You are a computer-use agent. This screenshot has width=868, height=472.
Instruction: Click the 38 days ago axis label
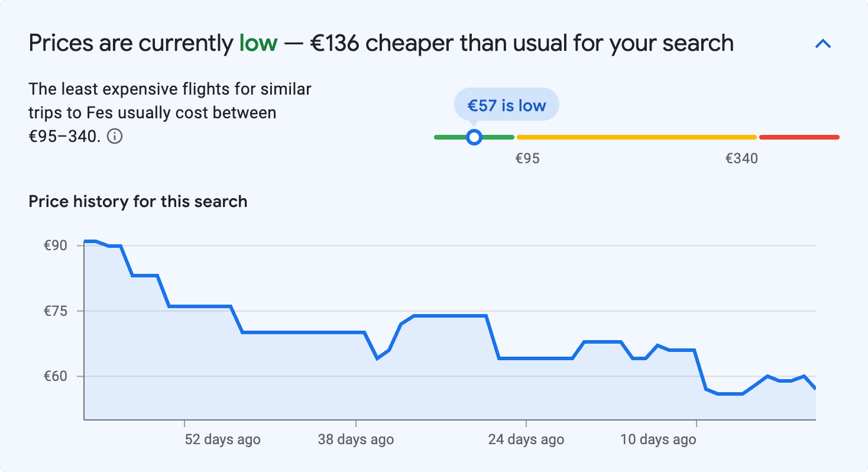pyautogui.click(x=356, y=439)
